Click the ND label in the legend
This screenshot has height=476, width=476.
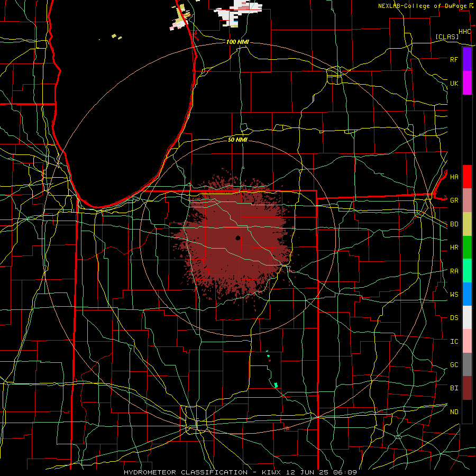click(x=454, y=412)
